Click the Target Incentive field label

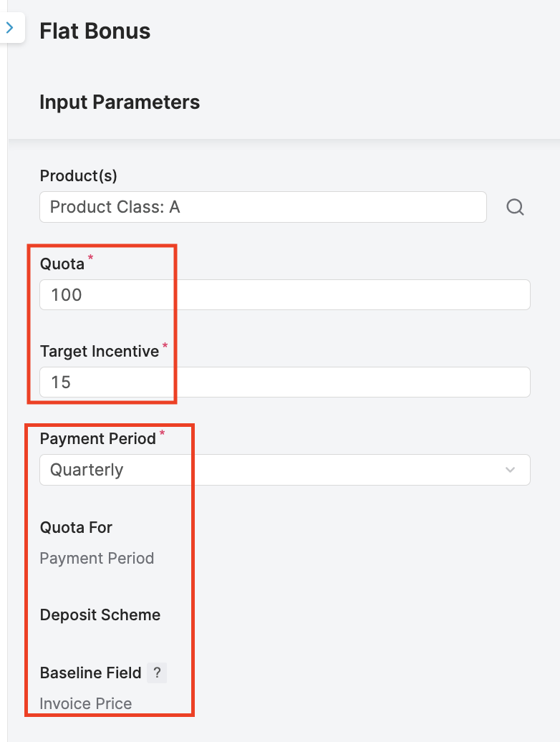pyautogui.click(x=99, y=352)
